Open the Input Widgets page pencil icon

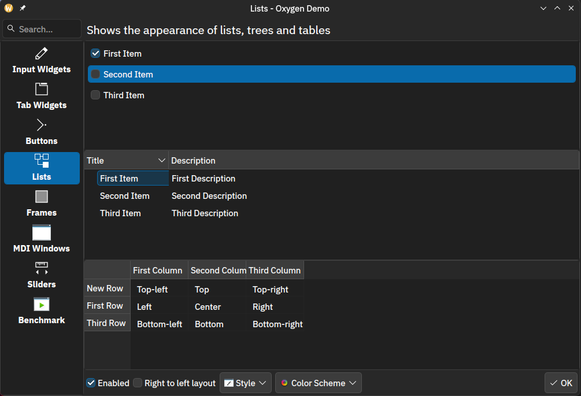41,53
